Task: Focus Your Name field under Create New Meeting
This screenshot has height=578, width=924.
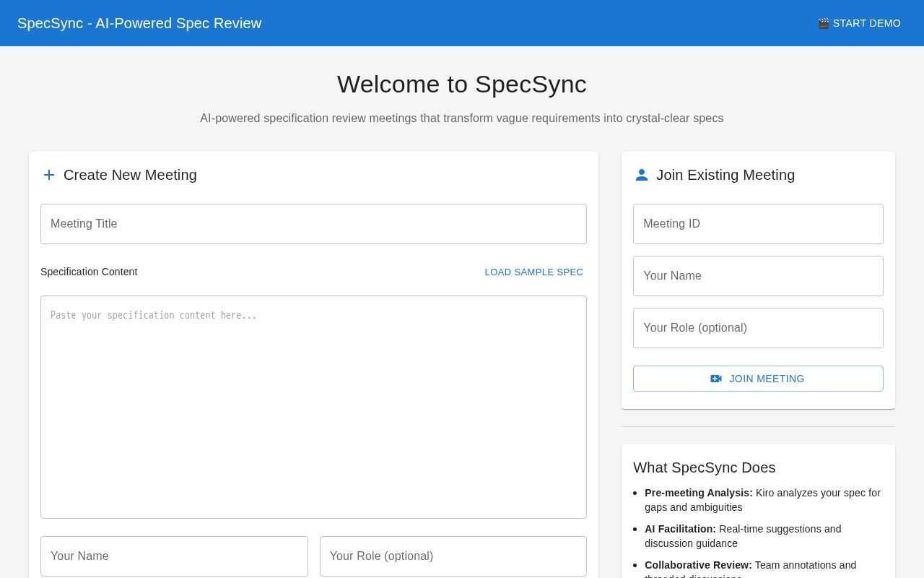Action: coord(174,556)
